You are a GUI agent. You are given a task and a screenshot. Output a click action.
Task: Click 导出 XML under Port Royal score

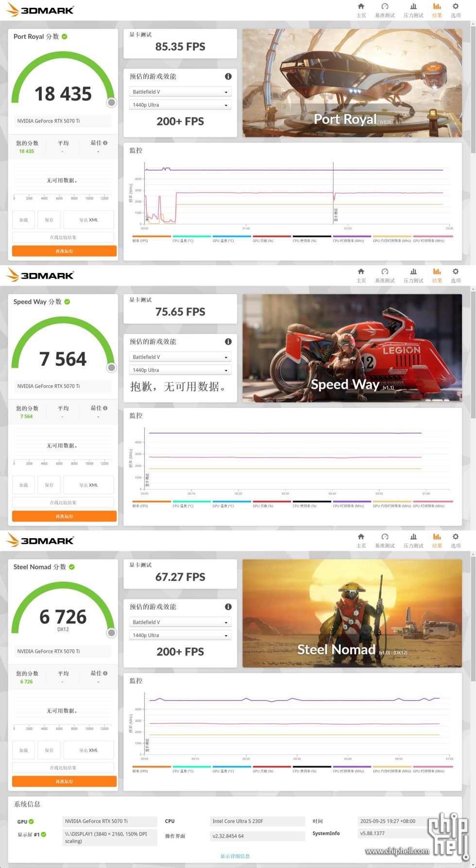point(89,220)
